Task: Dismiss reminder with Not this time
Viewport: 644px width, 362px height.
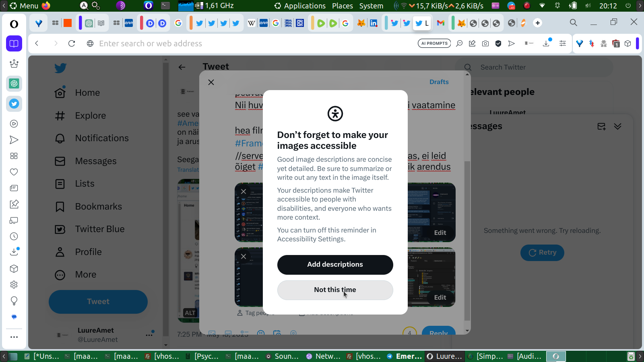Action: (x=335, y=290)
